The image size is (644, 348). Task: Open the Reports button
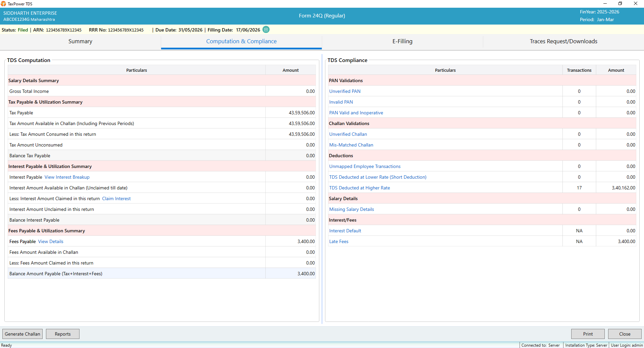[63, 334]
